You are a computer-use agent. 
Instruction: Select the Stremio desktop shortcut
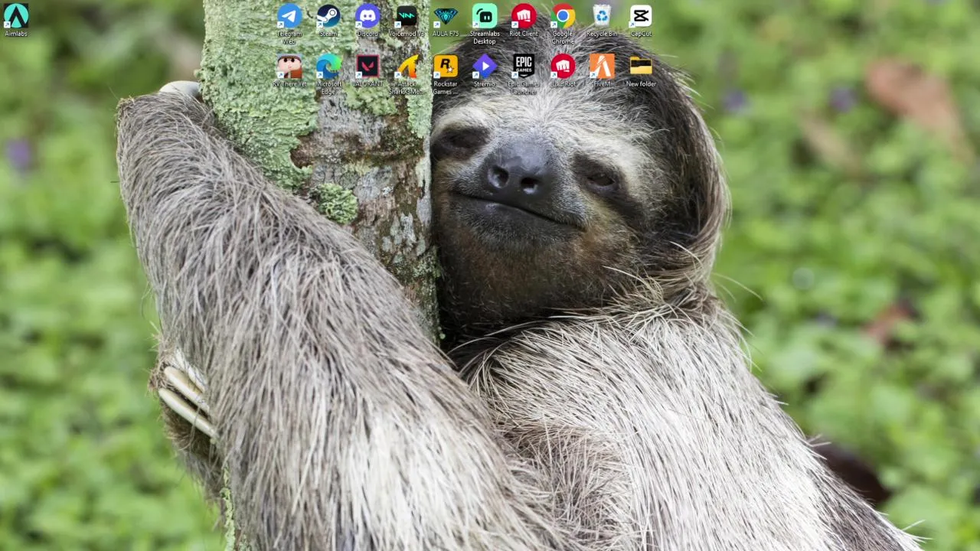coord(485,70)
